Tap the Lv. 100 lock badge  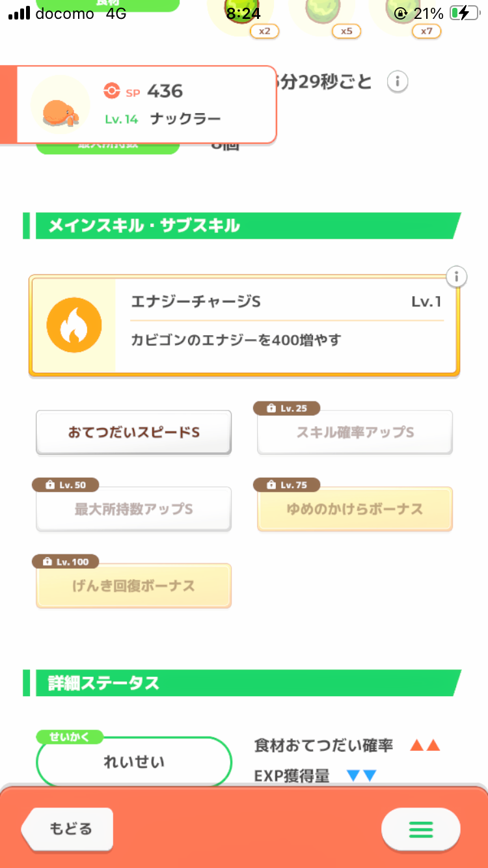(65, 561)
